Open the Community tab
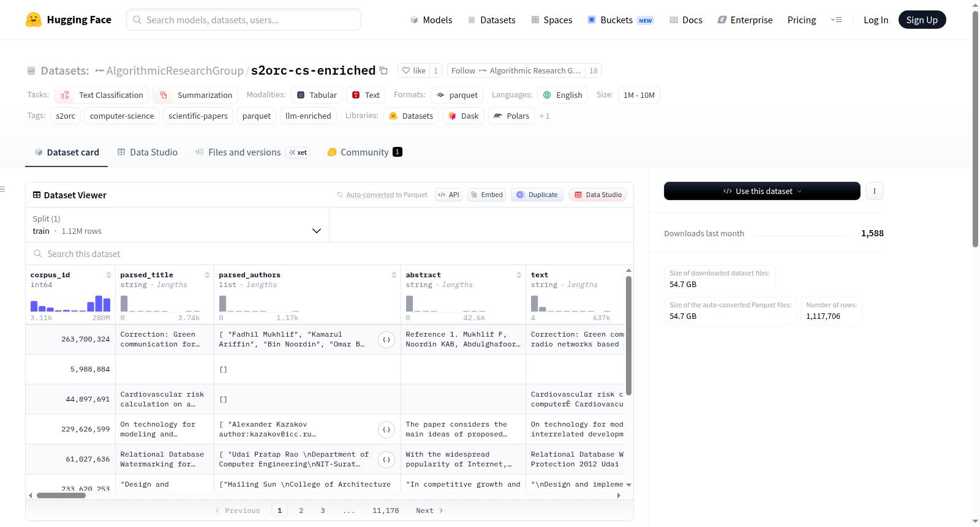980x527 pixels. coord(364,152)
